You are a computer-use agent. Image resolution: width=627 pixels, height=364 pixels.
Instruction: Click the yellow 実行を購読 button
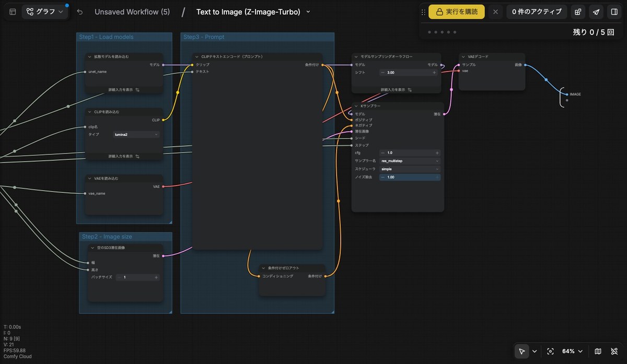(x=457, y=11)
